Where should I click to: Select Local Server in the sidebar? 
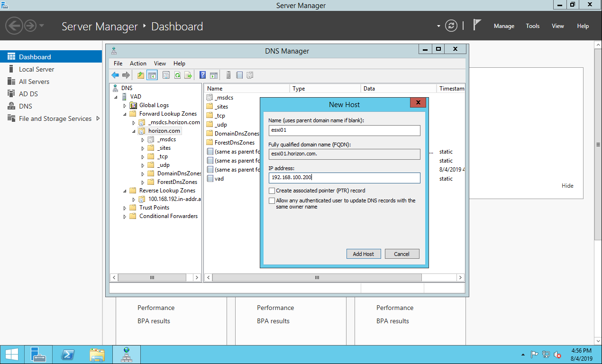pos(36,69)
